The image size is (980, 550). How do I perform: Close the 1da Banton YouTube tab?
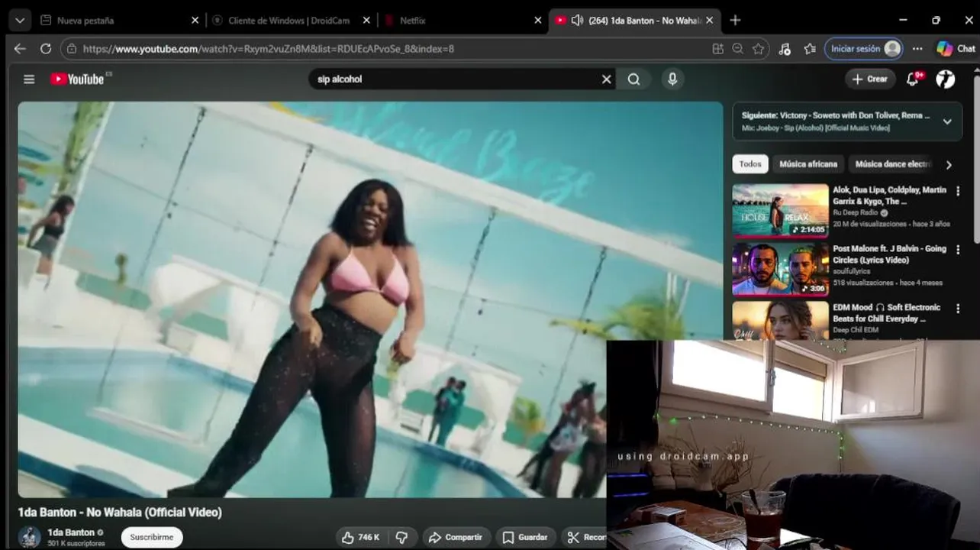710,21
